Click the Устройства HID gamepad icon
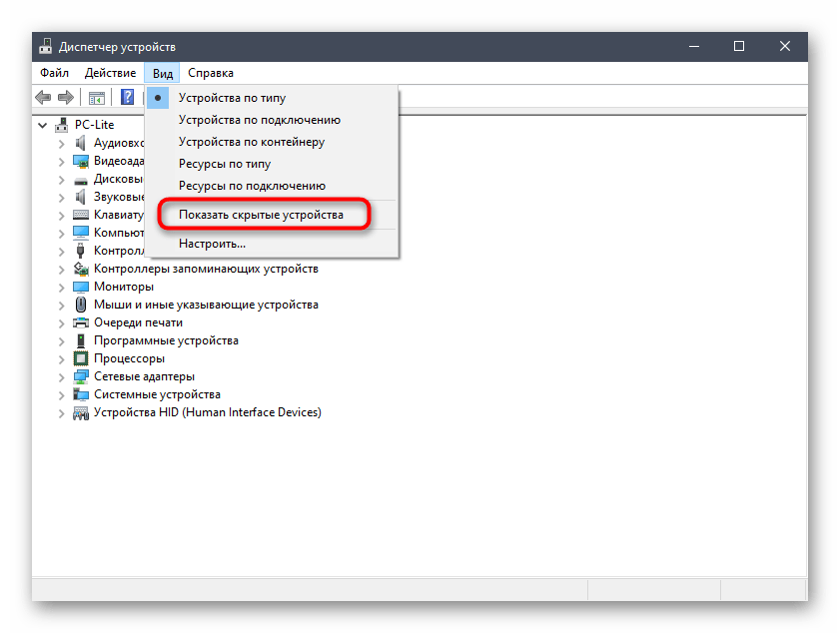The height and width of the screenshot is (633, 840). click(x=80, y=412)
